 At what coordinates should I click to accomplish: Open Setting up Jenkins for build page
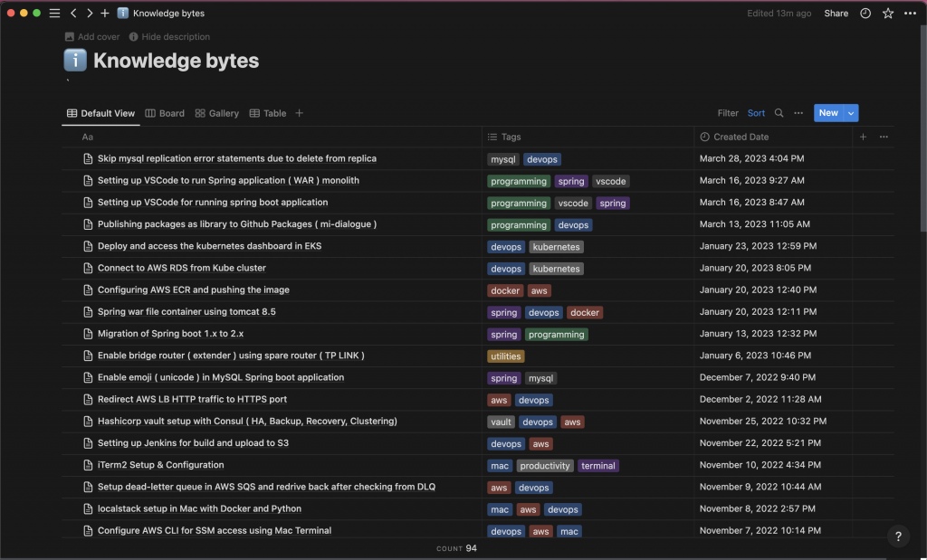(193, 442)
